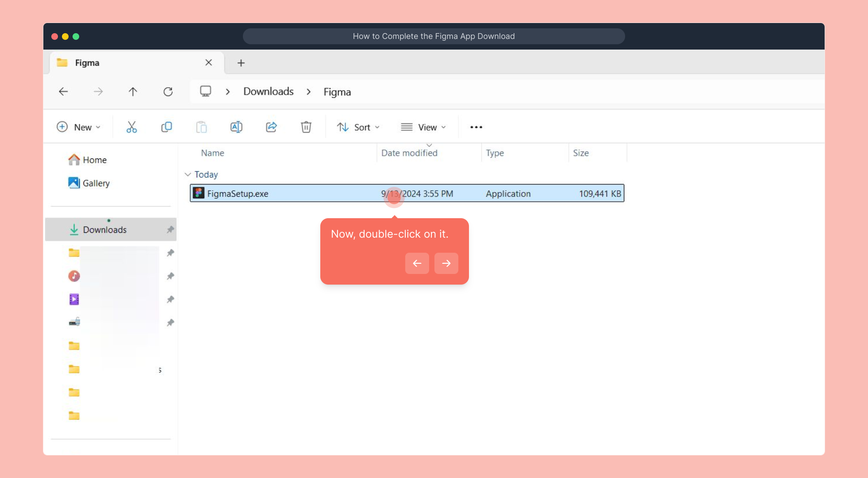Go up one folder level
The height and width of the screenshot is (478, 868).
133,92
